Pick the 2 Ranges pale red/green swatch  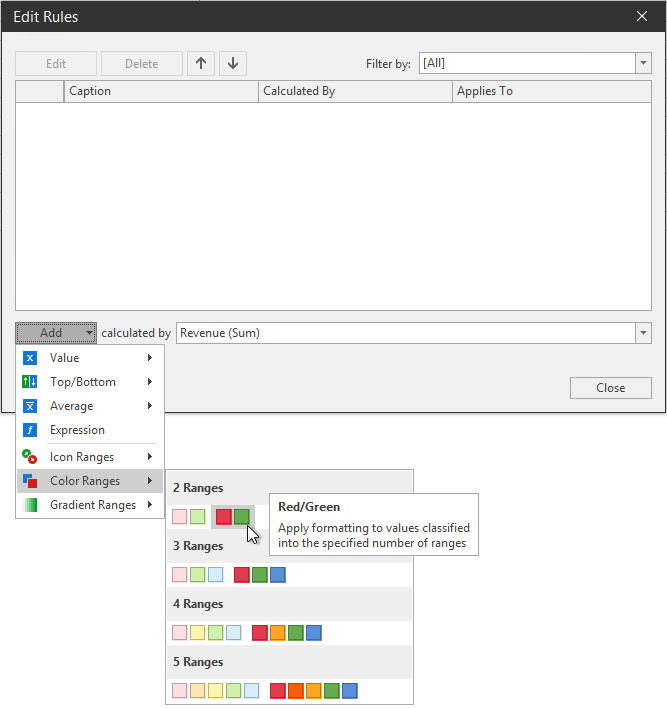pyautogui.click(x=189, y=517)
